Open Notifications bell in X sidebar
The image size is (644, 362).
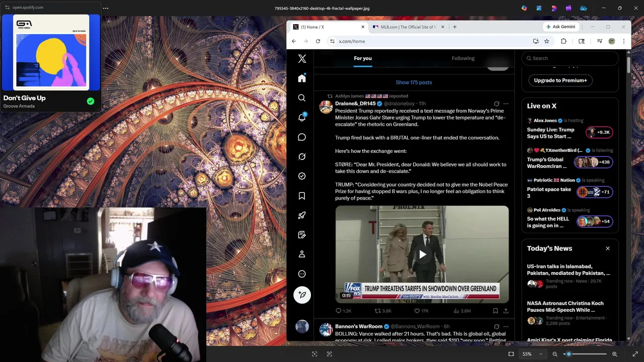coord(302,117)
